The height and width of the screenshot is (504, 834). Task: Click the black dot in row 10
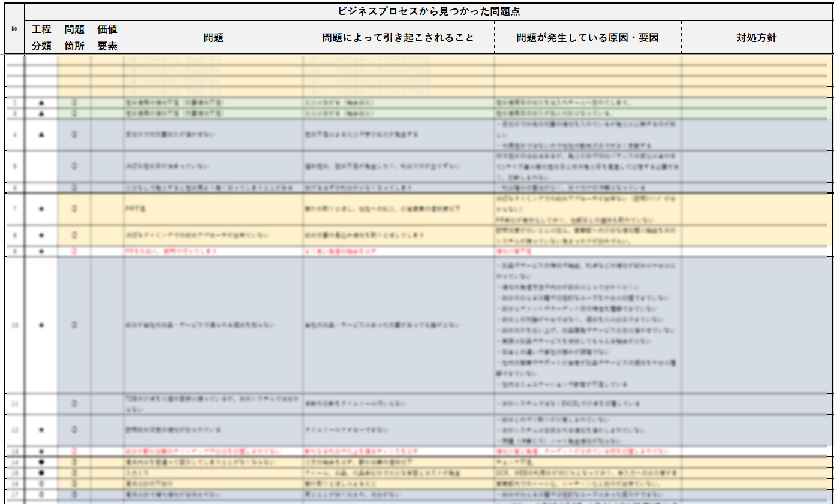(x=41, y=325)
